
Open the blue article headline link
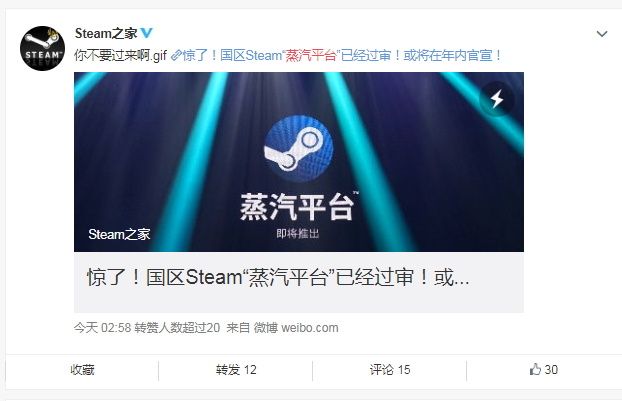click(342, 55)
